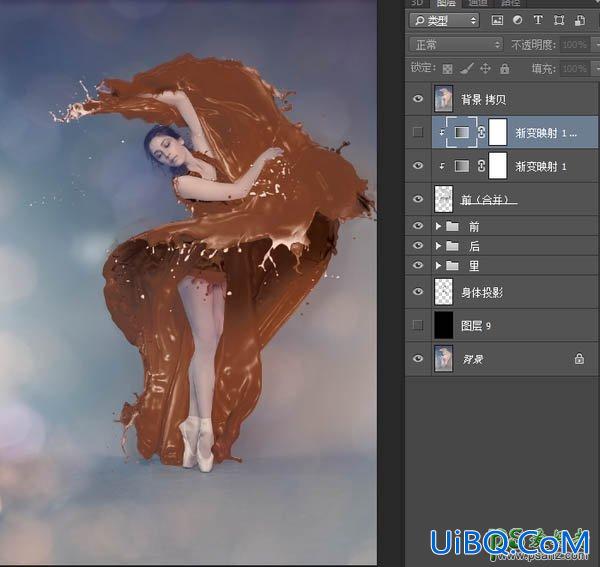Click clipping arrow on 渐变映射 1 layer
Viewport: 600px width, 567px height.
click(x=442, y=166)
